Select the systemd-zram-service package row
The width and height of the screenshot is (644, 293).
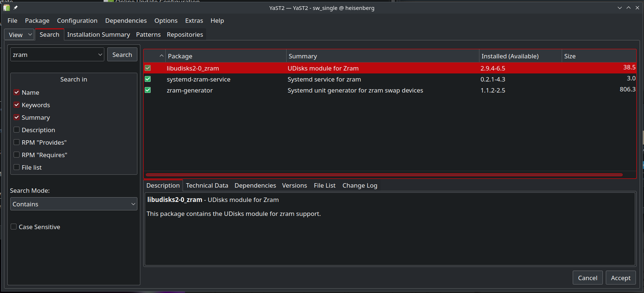390,79
